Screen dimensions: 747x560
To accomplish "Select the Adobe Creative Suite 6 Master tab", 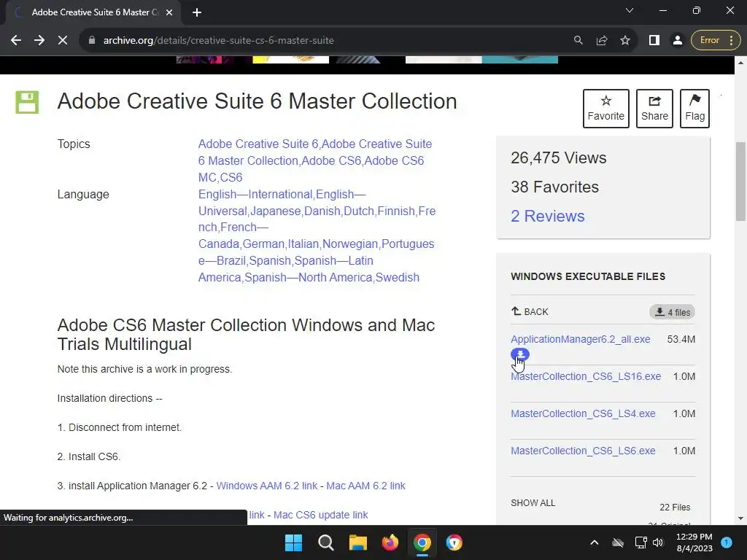I will (x=94, y=12).
